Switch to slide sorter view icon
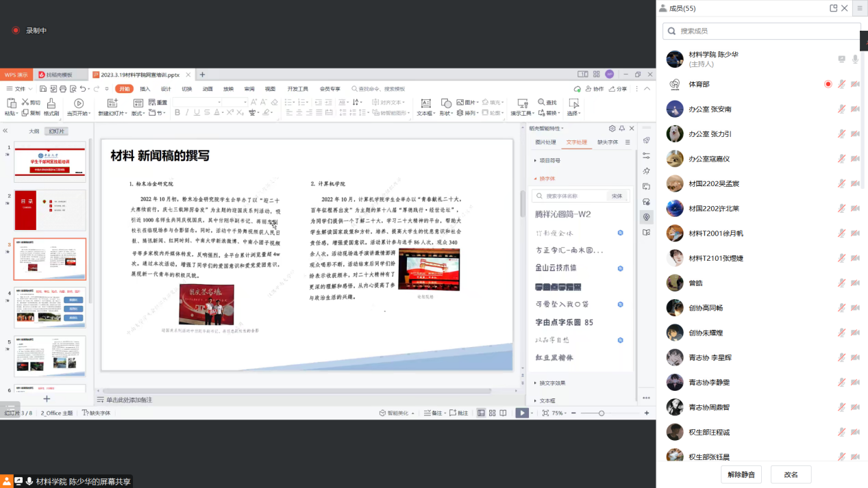The height and width of the screenshot is (488, 868). (492, 413)
